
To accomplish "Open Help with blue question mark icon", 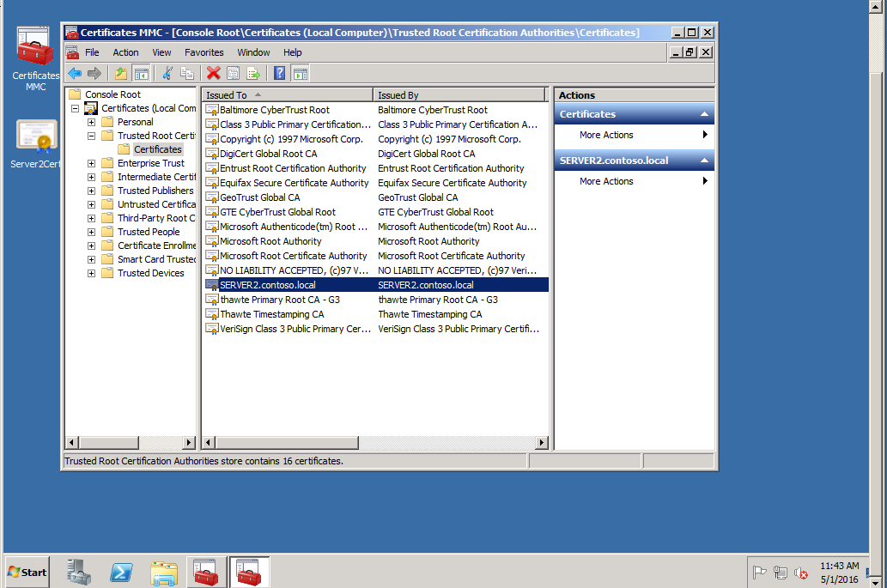I will click(279, 73).
